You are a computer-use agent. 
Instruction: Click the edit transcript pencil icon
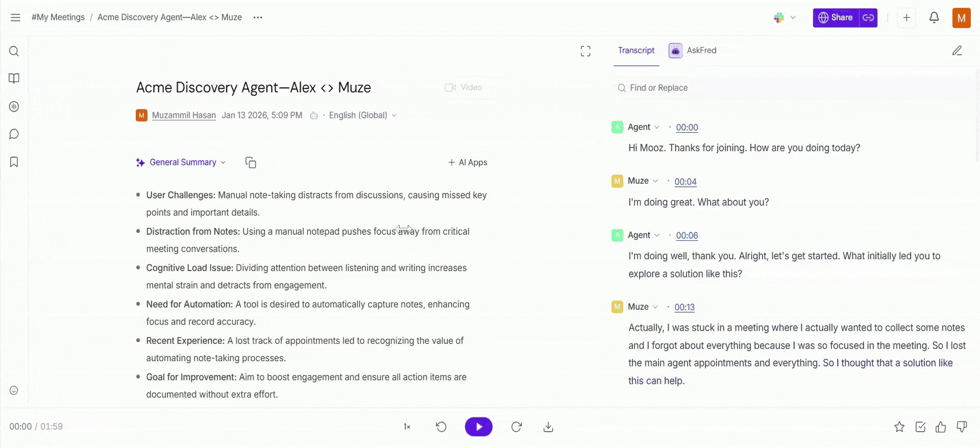pos(957,51)
